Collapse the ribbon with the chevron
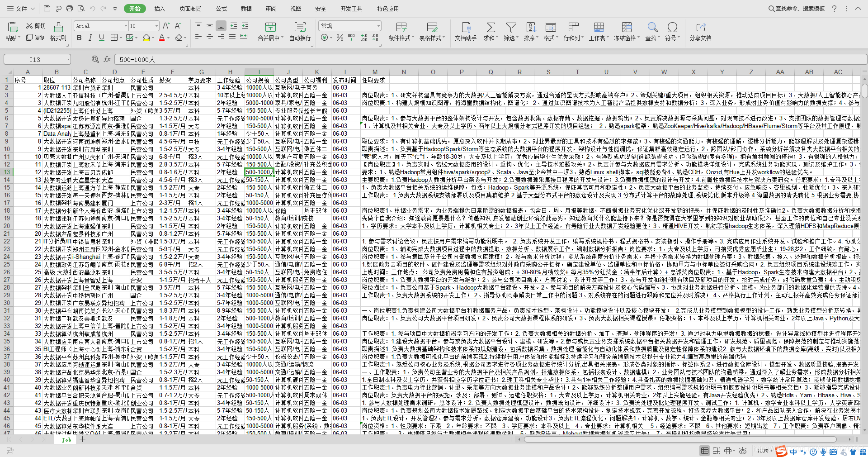This screenshot has width=868, height=457. click(x=858, y=9)
